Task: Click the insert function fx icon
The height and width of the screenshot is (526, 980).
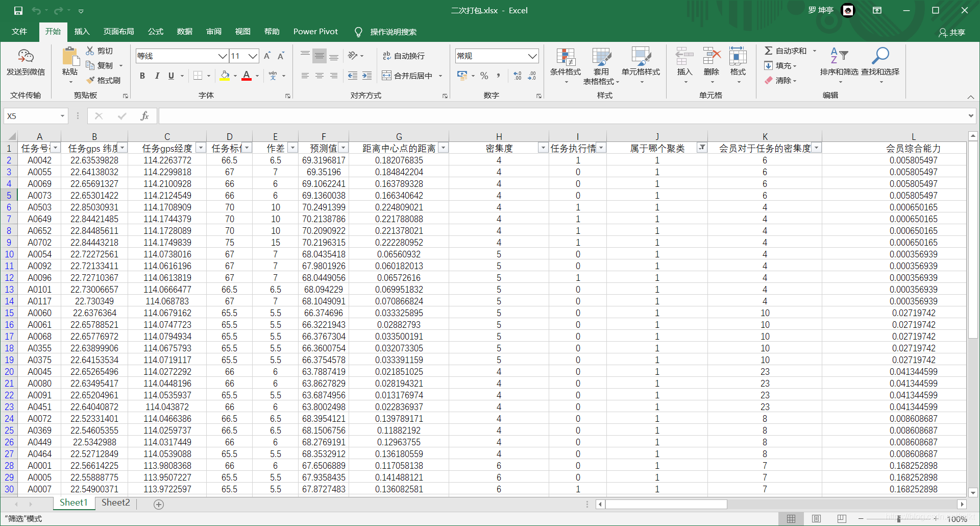Action: (x=144, y=116)
